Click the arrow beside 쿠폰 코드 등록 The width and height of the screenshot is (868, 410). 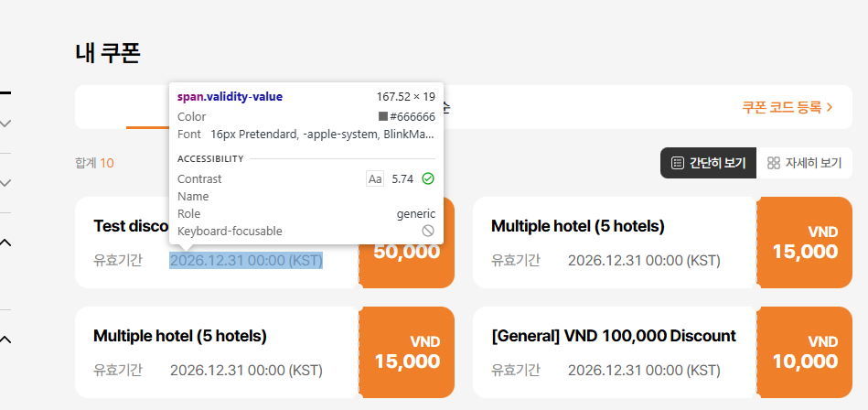click(830, 107)
